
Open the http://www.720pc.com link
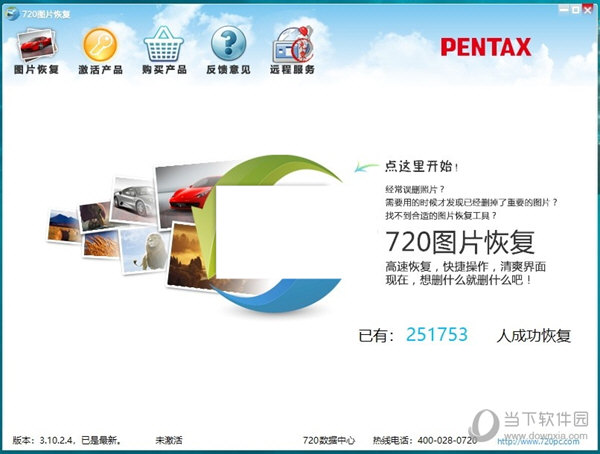pyautogui.click(x=538, y=441)
